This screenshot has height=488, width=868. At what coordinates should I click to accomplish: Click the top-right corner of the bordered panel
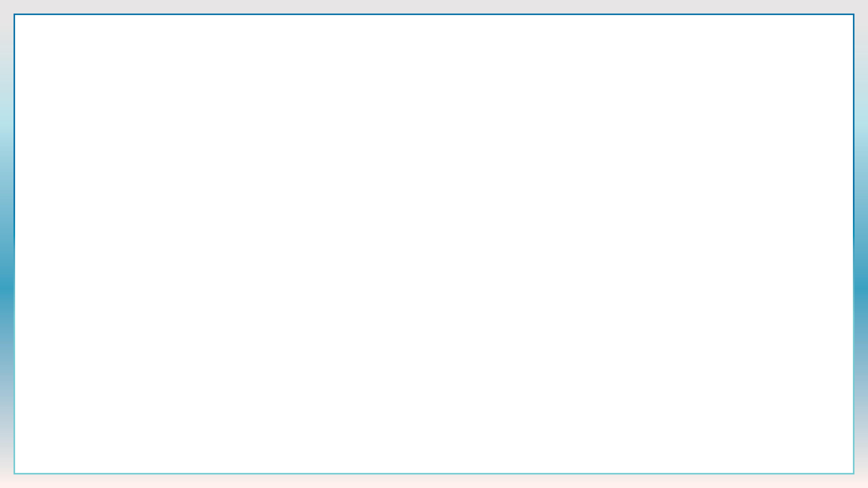click(854, 14)
